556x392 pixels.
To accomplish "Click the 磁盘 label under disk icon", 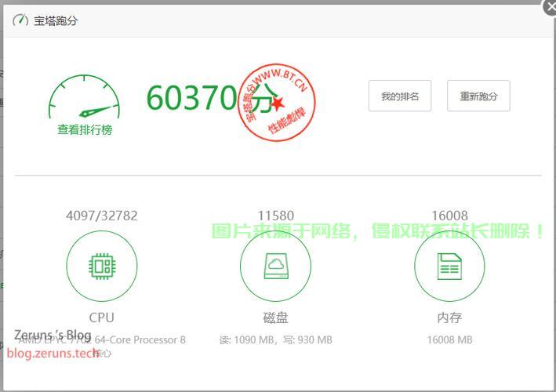I will [275, 318].
